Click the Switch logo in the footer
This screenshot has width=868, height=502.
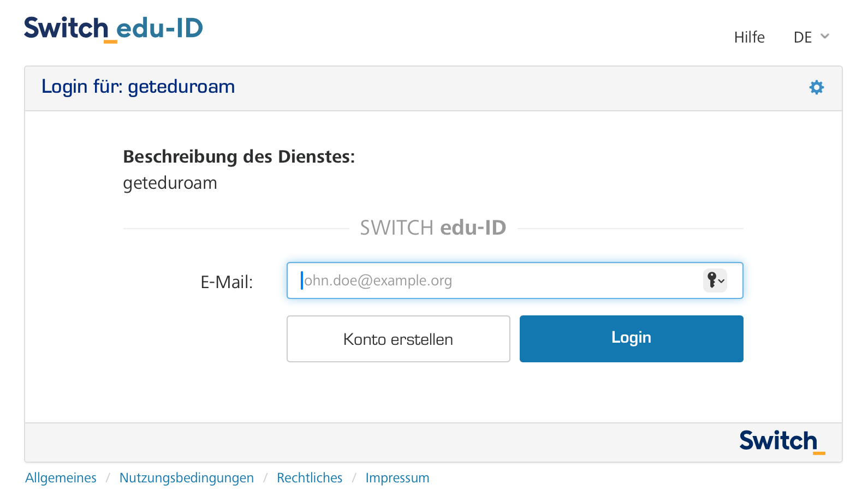[x=781, y=441]
